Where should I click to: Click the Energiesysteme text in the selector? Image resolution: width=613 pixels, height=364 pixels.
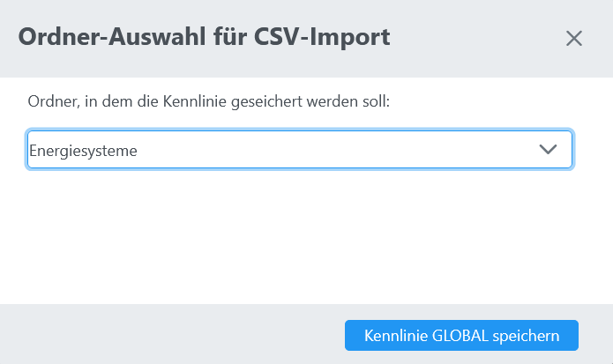83,151
